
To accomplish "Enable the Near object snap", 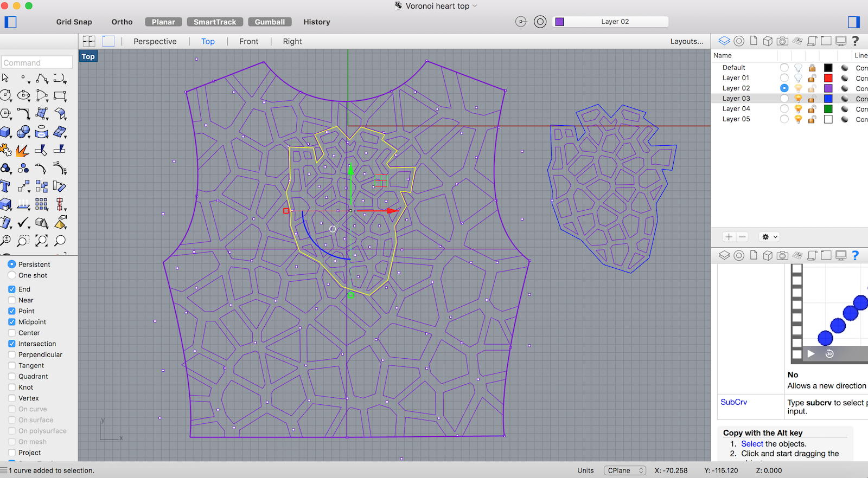I will click(x=12, y=300).
